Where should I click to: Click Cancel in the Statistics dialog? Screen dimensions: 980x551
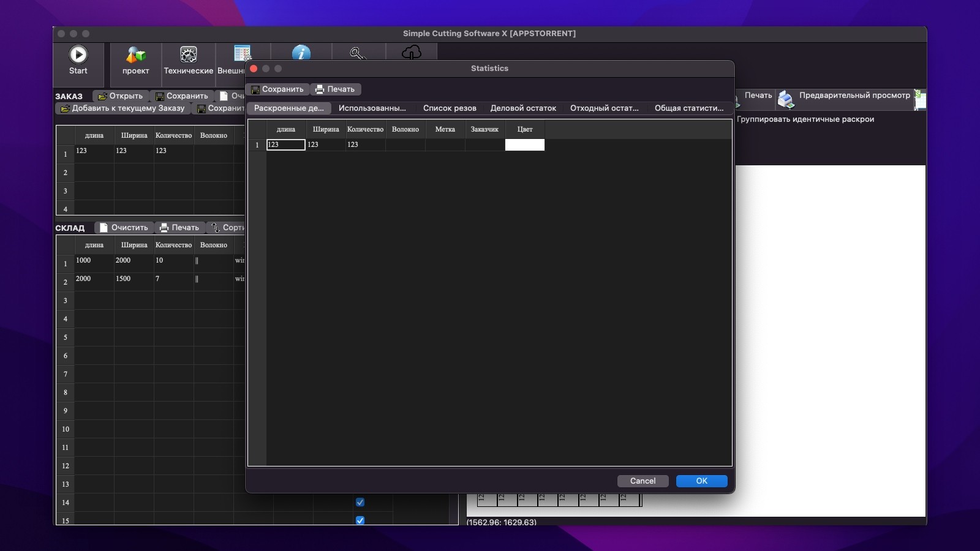[x=643, y=481]
